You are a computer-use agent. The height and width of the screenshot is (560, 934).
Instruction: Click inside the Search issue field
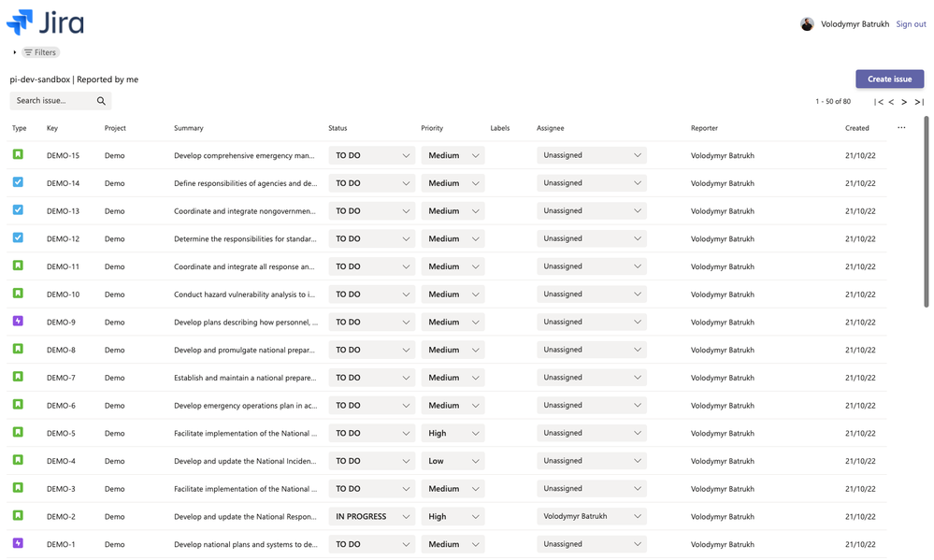click(51, 100)
